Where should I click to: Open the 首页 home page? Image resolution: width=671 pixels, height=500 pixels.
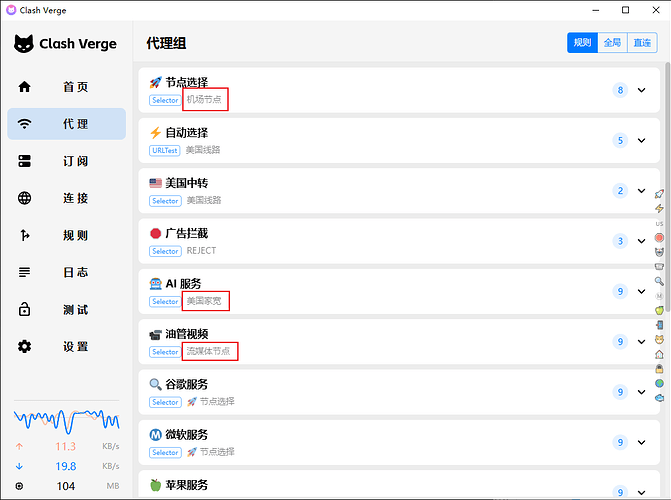(66, 87)
